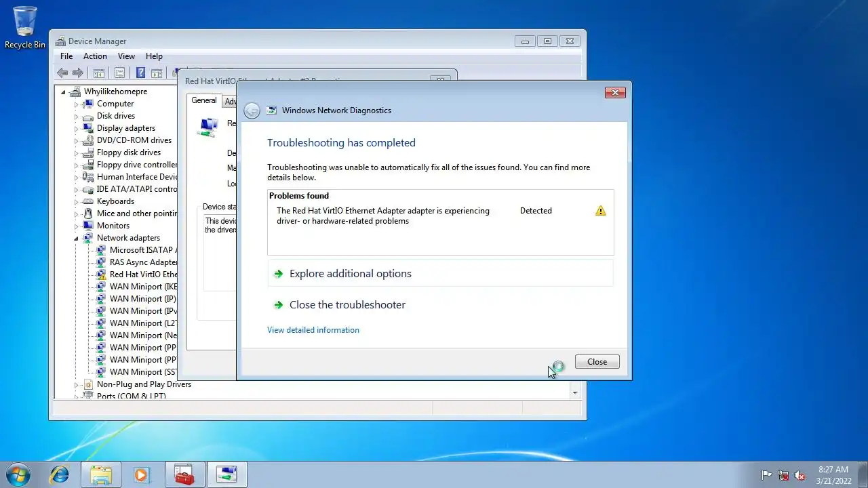Click Forward arrow in Device Manager toolbar

point(78,73)
